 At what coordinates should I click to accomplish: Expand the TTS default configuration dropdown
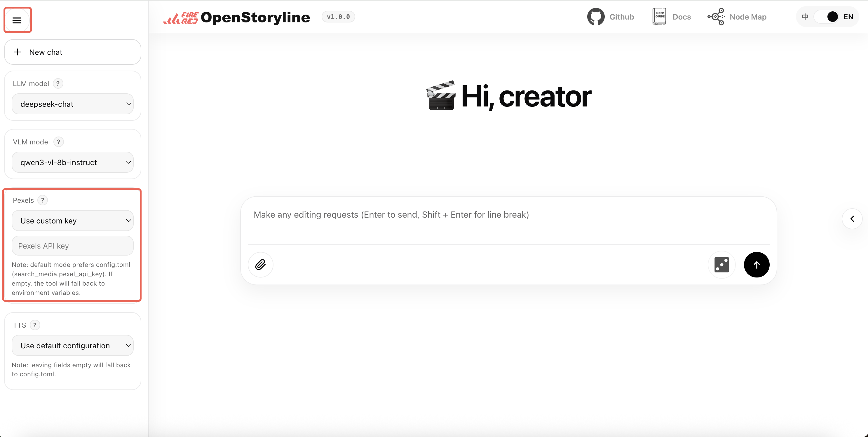[x=72, y=345]
